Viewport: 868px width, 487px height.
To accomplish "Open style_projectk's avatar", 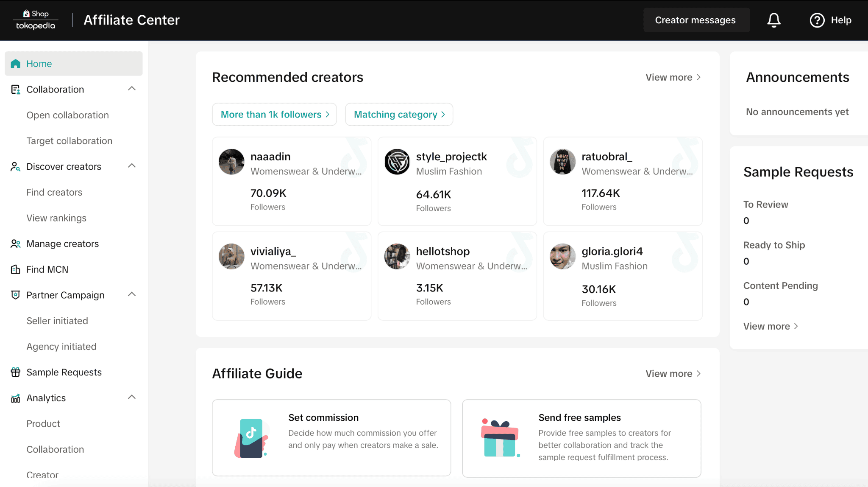I will point(397,162).
